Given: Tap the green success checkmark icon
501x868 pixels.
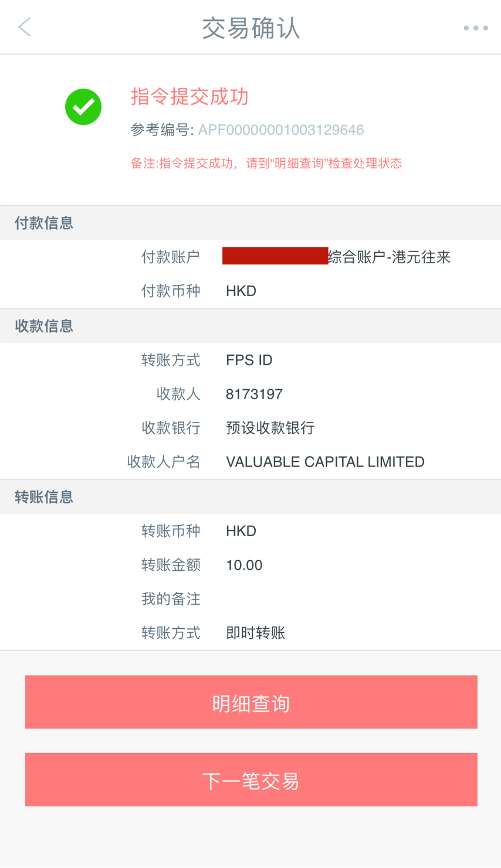Looking at the screenshot, I should pos(83,107).
